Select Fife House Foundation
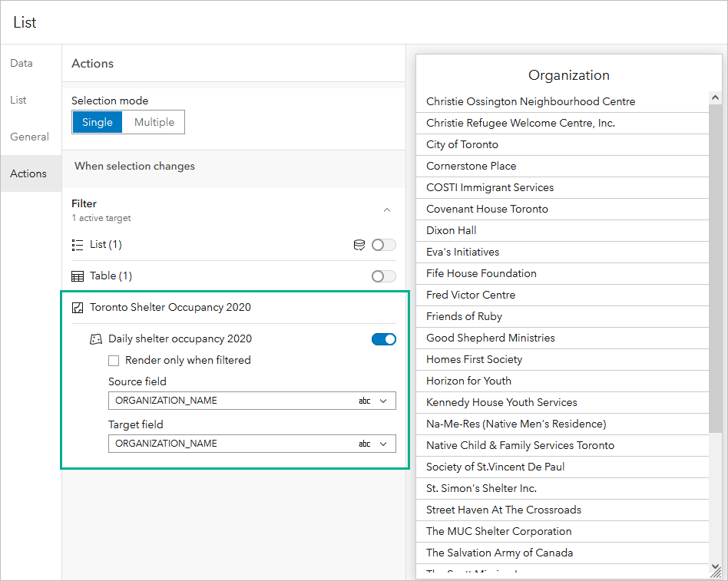 point(562,274)
